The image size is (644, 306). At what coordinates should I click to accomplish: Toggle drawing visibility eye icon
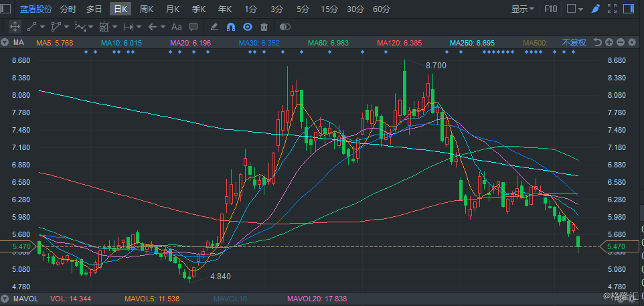(247, 27)
